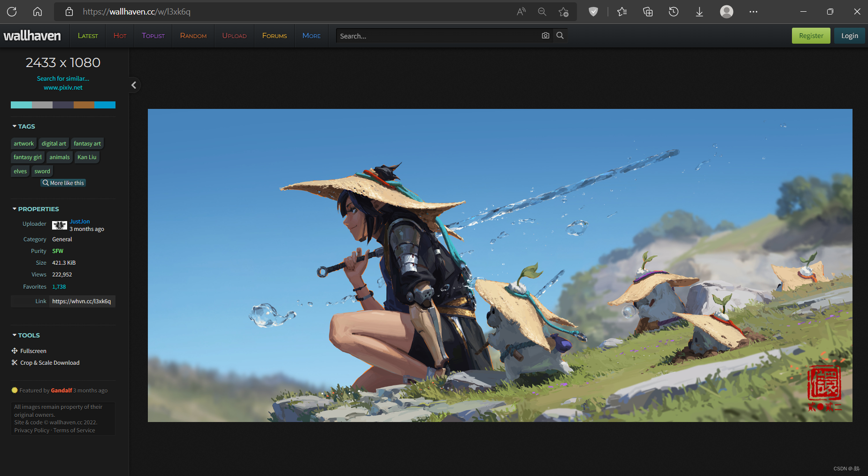The height and width of the screenshot is (476, 868).
Task: Open the Random tab
Action: coord(193,36)
